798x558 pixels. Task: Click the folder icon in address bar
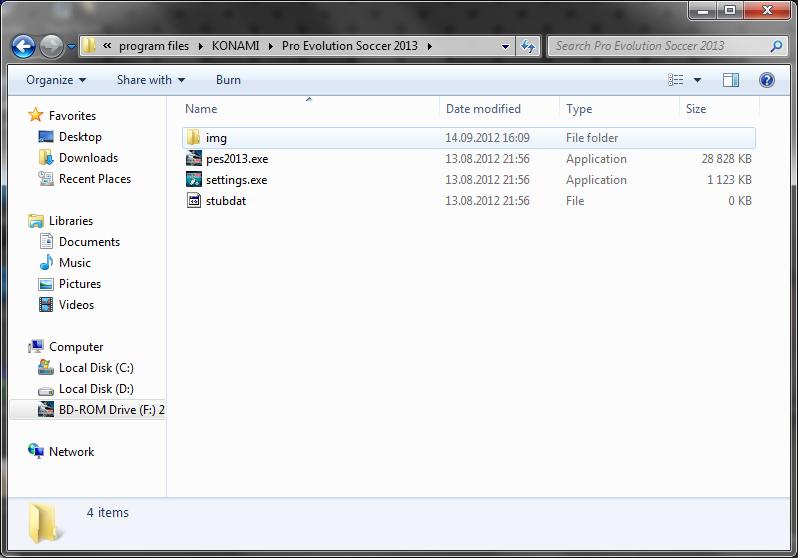tap(89, 45)
